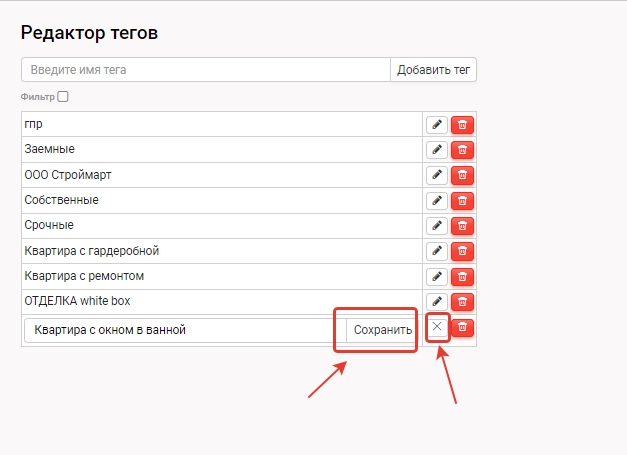This screenshot has width=627, height=455.
Task: Edit the "Заемные" tag
Action: pyautogui.click(x=437, y=149)
